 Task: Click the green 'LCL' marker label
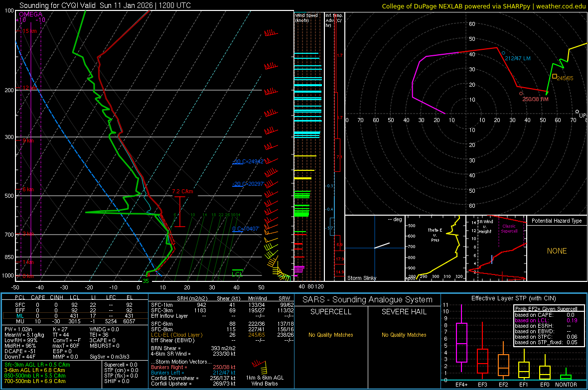click(x=237, y=274)
